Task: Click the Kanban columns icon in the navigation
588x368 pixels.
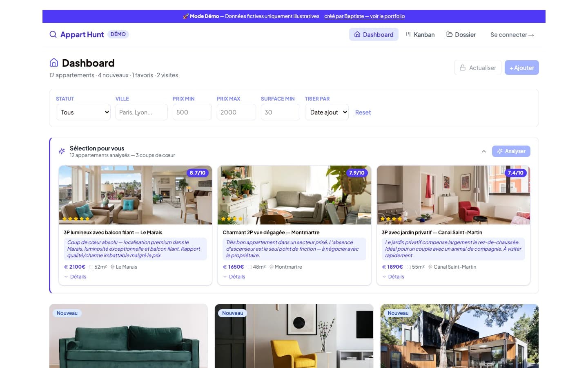Action: [408, 34]
